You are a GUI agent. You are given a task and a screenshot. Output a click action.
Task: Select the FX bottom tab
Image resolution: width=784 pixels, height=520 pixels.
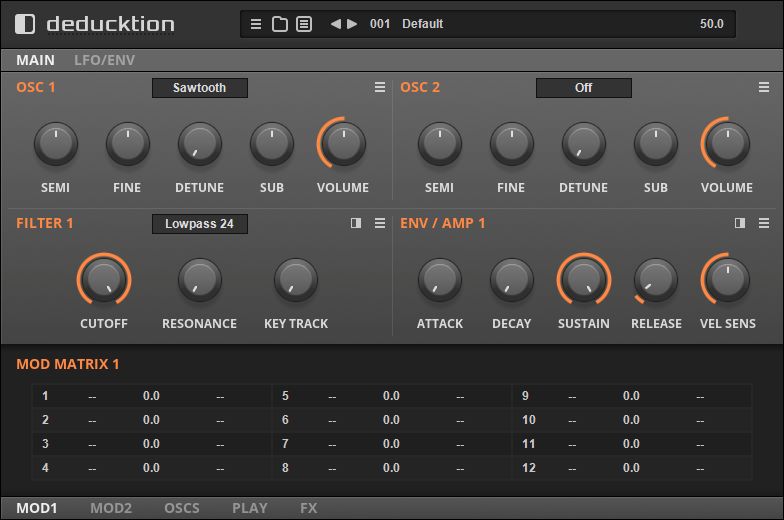308,508
